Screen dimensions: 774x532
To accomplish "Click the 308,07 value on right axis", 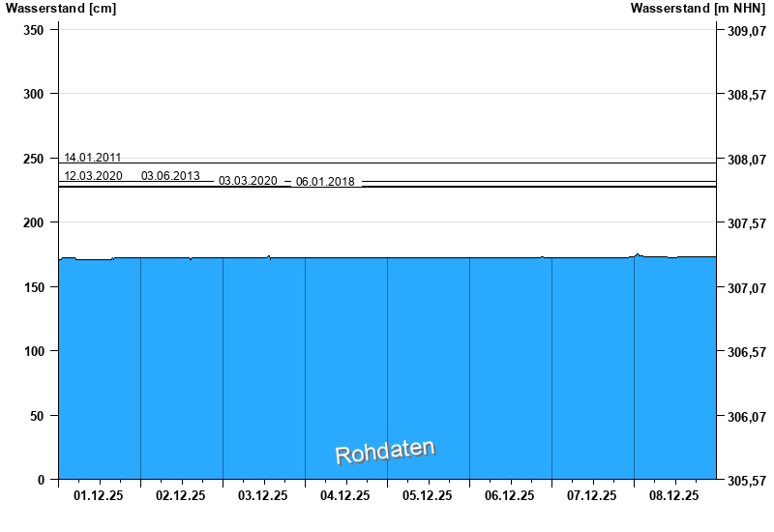I will tap(747, 160).
